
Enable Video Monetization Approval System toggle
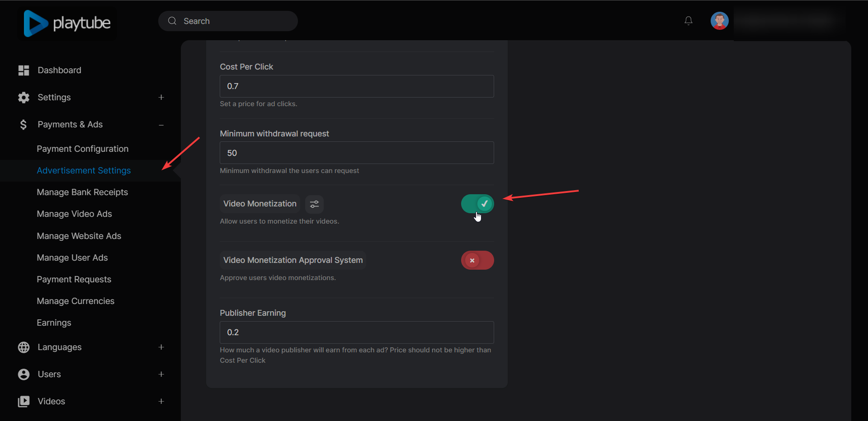(477, 260)
